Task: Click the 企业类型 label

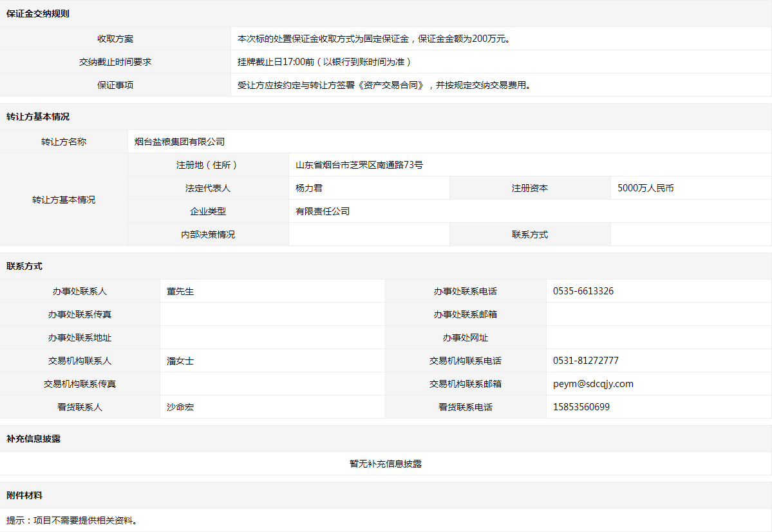Action: coord(208,211)
